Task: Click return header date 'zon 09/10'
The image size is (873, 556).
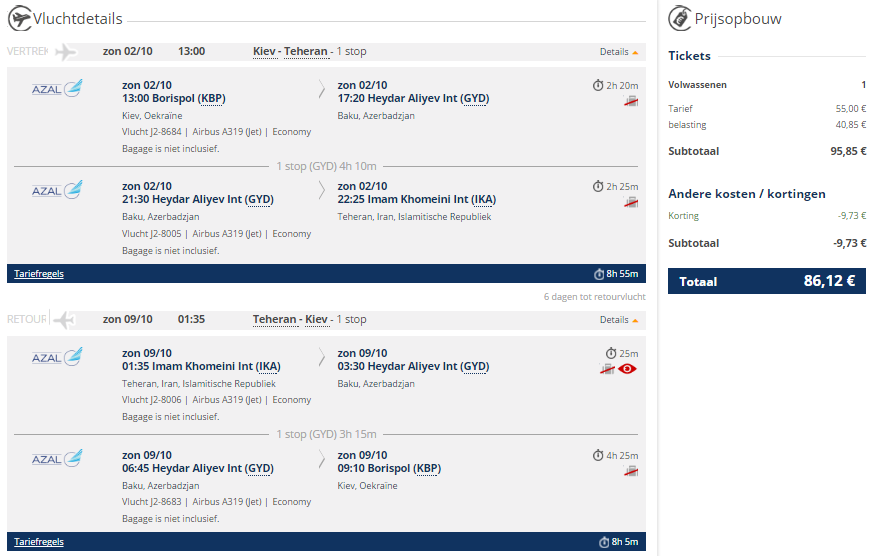Action: [x=127, y=319]
